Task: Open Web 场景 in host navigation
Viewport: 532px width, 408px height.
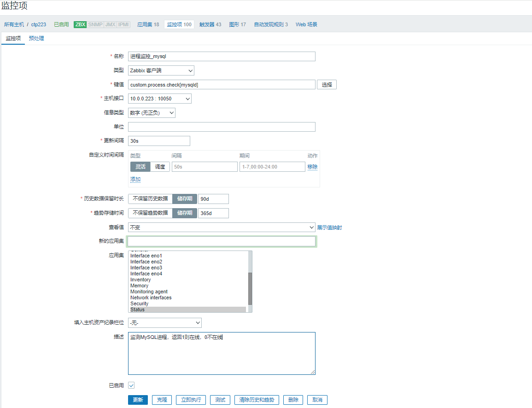Action: (x=306, y=24)
